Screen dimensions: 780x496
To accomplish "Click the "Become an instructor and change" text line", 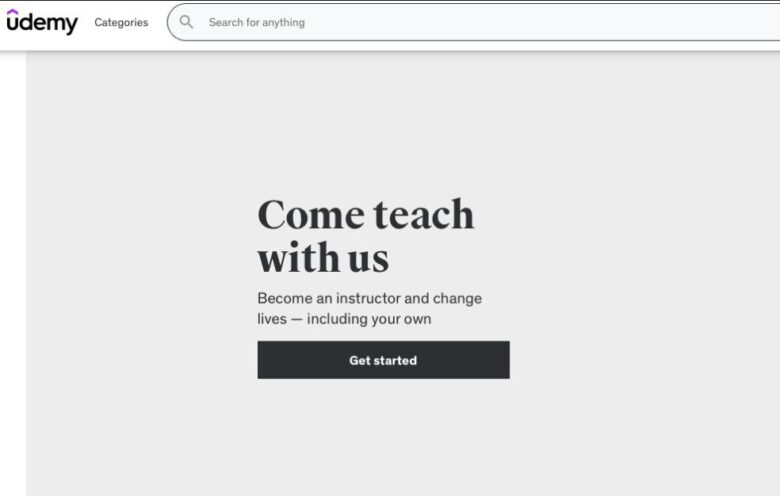I will [x=370, y=298].
